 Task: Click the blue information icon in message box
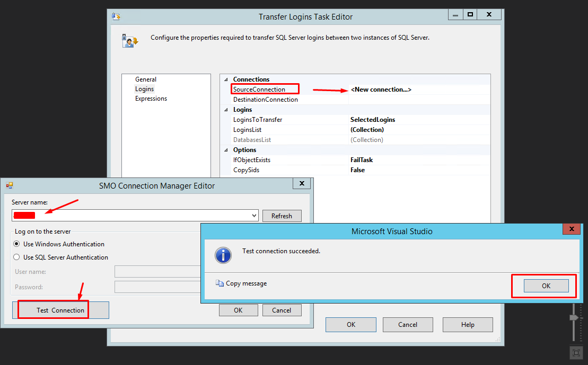[x=223, y=255]
